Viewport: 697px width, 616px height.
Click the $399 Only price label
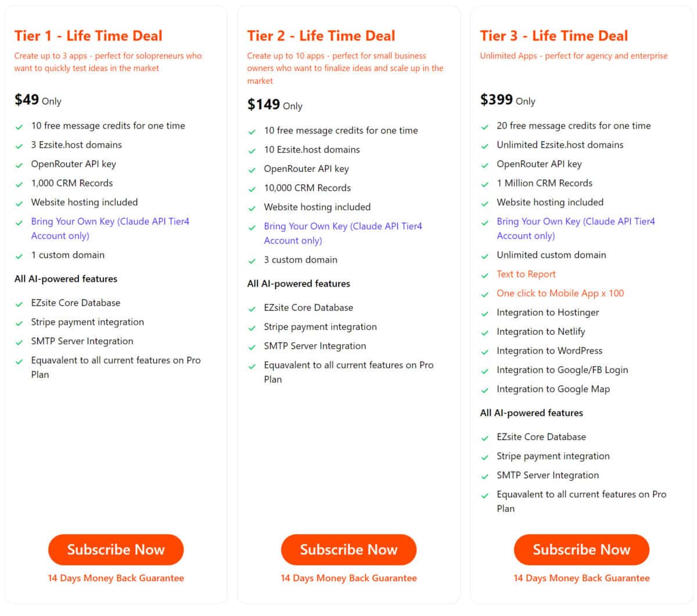pyautogui.click(x=508, y=100)
